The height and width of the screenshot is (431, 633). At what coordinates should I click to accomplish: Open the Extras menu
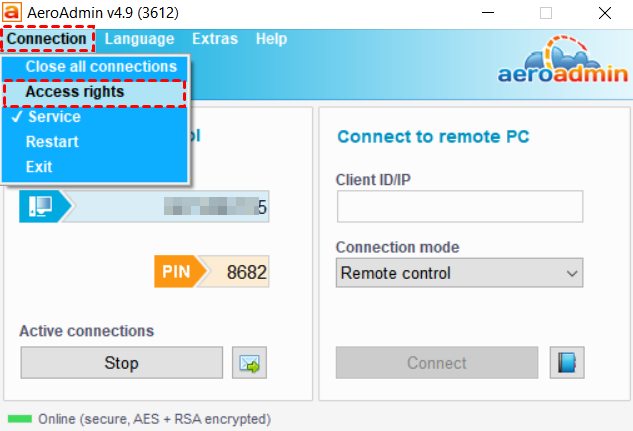tap(215, 39)
